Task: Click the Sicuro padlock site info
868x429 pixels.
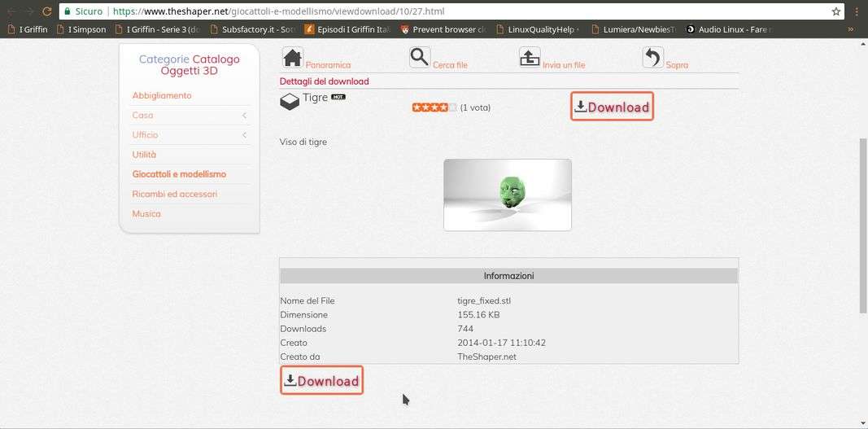Action: coord(83,11)
